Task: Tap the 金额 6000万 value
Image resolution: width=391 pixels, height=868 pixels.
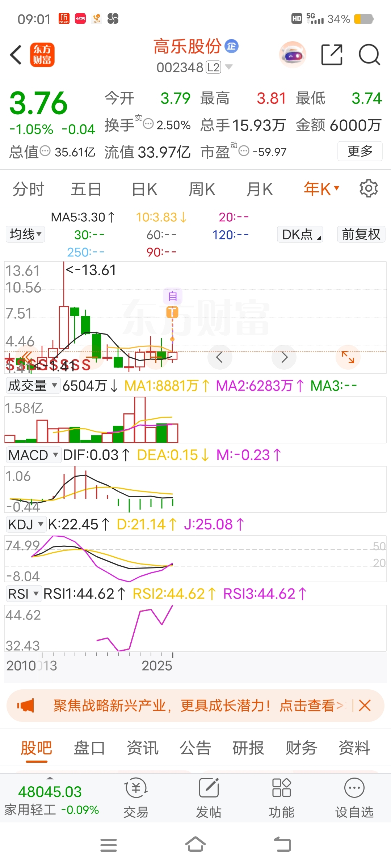Action: pyautogui.click(x=339, y=125)
